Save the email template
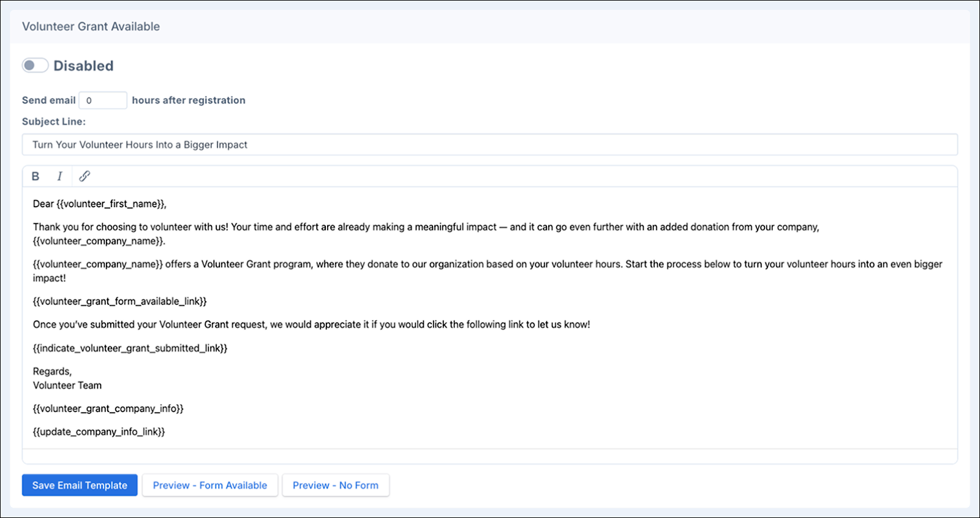980x518 pixels. point(80,485)
